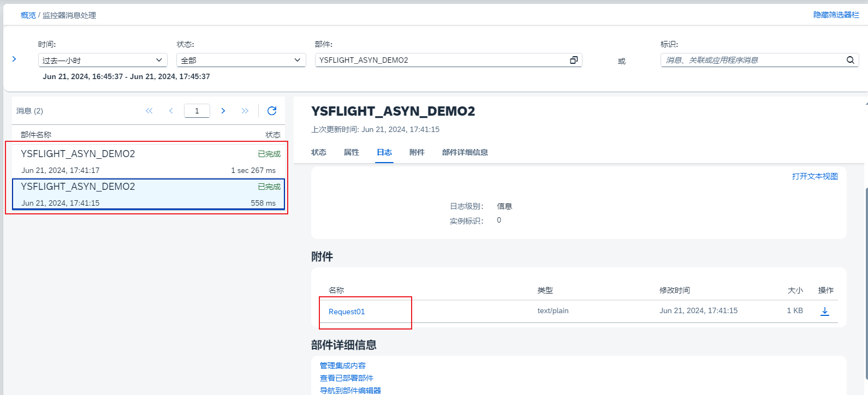The image size is (868, 395).
Task: Open the Request01 attachment link
Action: point(347,312)
